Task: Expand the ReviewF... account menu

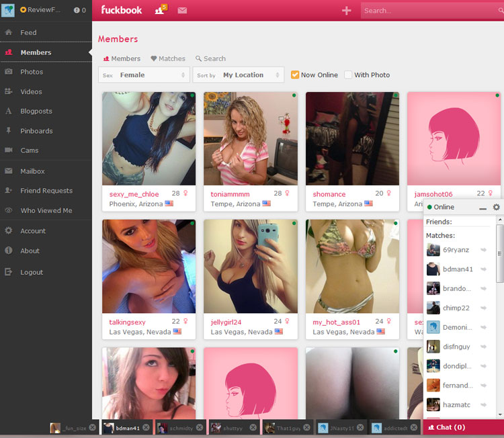Action: coord(40,9)
